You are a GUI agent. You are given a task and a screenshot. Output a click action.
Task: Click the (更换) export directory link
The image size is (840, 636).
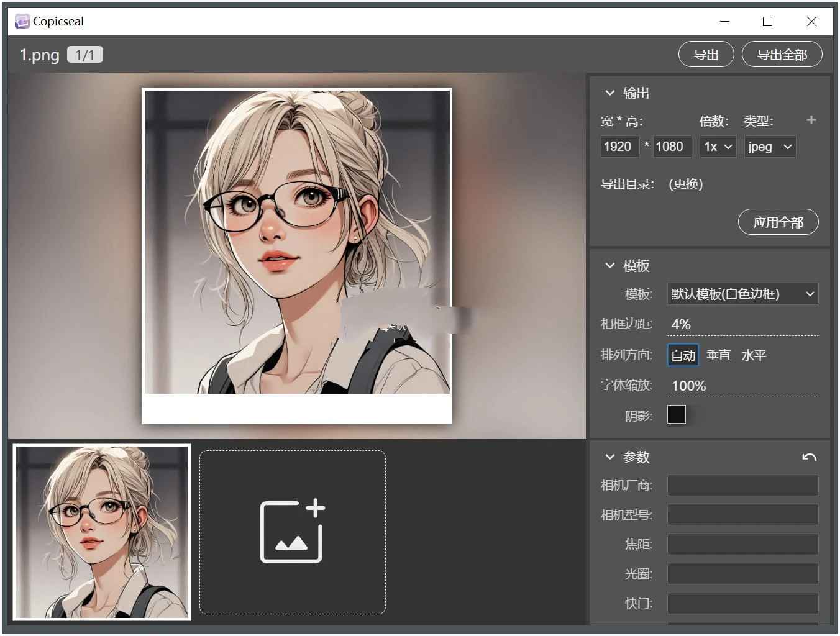pos(685,184)
